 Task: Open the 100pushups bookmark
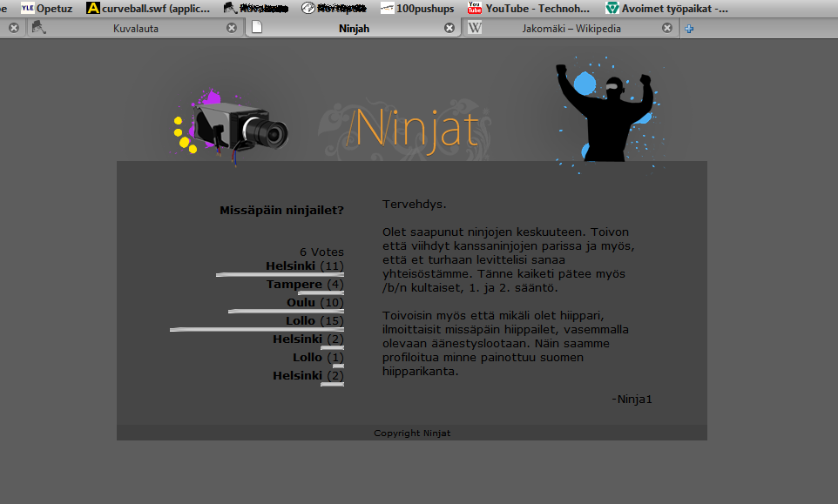[x=417, y=8]
